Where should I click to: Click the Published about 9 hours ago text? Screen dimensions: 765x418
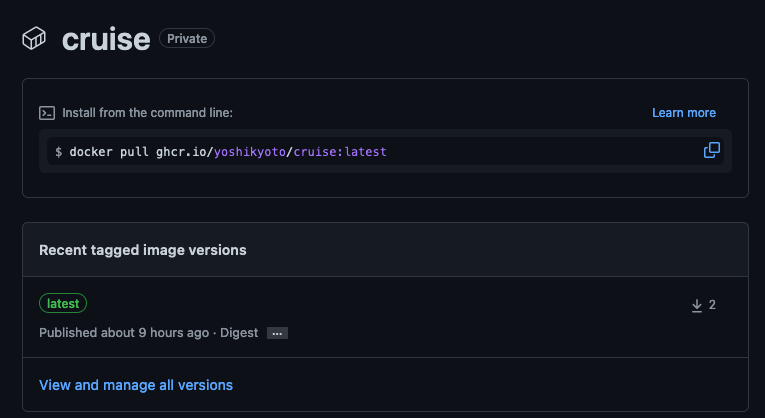click(124, 333)
